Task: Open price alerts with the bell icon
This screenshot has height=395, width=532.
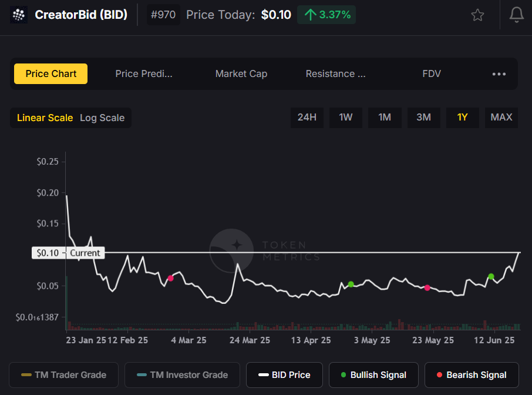Action: point(516,15)
